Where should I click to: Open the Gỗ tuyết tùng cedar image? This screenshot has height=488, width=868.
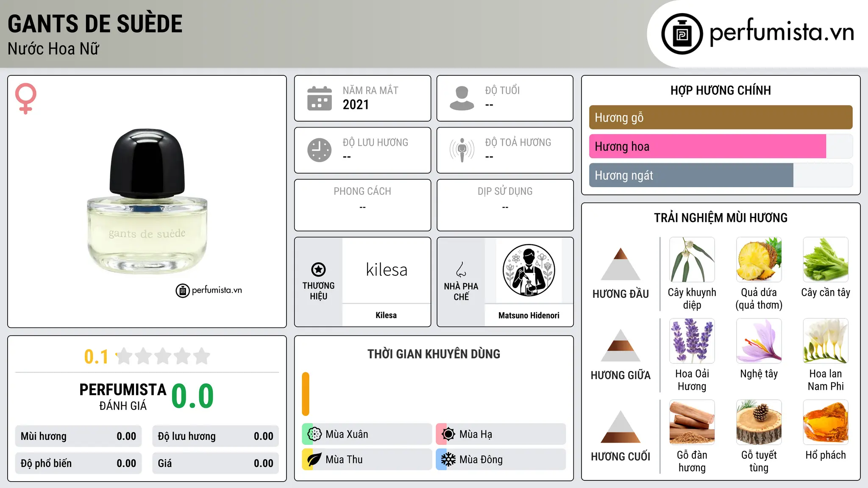point(759,422)
